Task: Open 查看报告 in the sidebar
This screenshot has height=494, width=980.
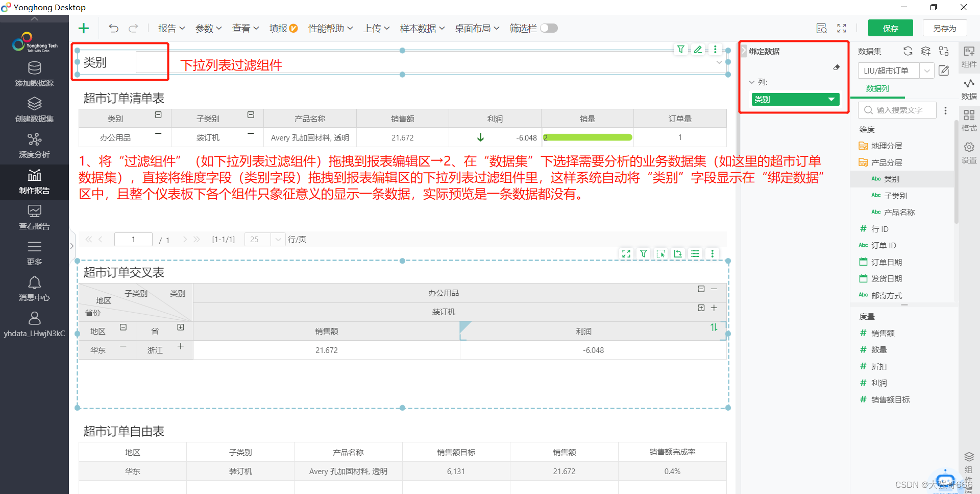Action: (34, 218)
